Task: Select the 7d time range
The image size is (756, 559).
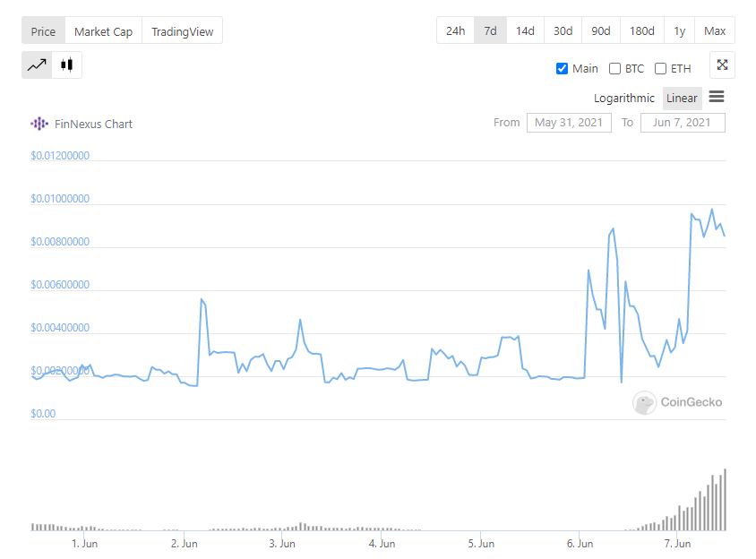Action: (x=490, y=30)
